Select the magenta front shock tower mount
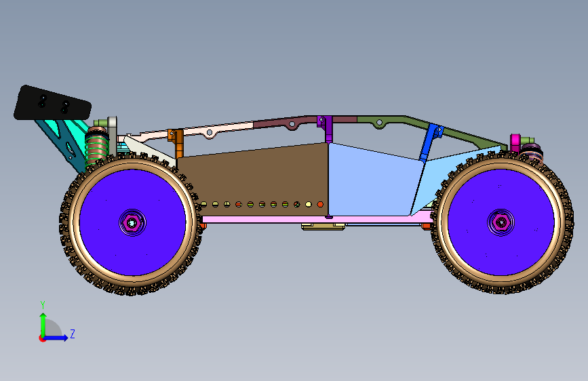Screen dimensions: 588x381 click(515, 143)
